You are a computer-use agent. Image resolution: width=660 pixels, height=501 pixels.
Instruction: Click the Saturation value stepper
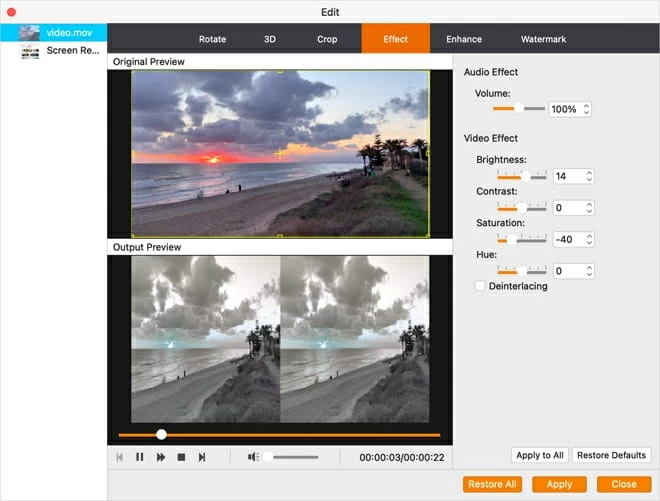click(x=589, y=239)
